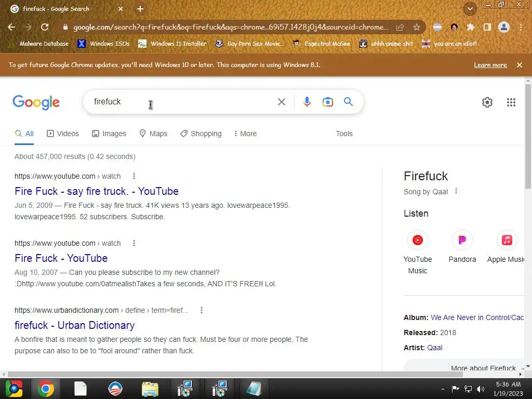Viewport: 532px width, 399px height.
Task: Clear the Google search box text
Action: [x=281, y=102]
